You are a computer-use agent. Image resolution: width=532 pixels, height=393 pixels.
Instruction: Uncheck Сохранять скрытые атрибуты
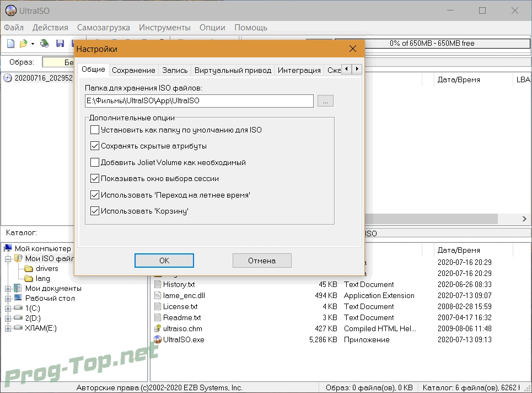[95, 146]
